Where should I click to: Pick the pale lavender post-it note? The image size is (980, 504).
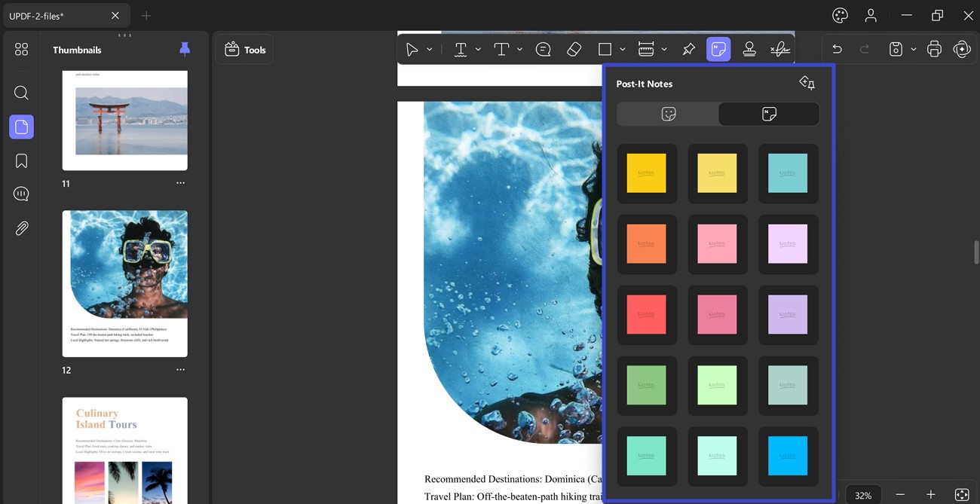point(788,244)
